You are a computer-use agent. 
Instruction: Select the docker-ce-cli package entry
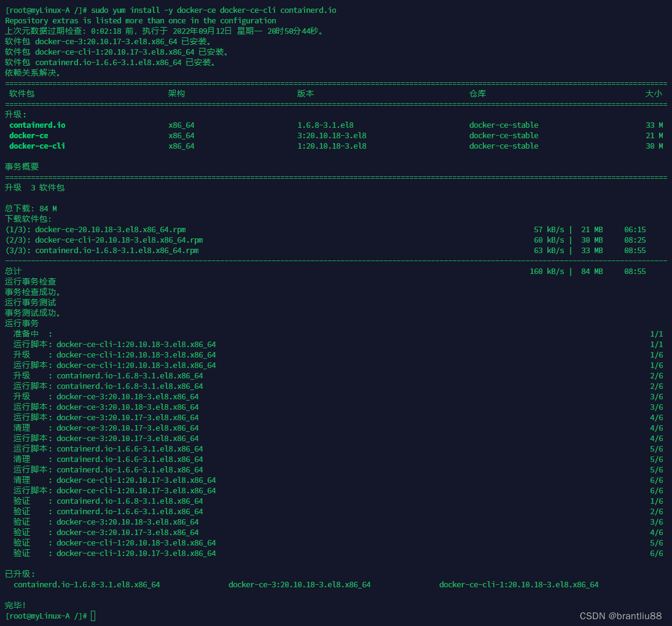coord(37,146)
